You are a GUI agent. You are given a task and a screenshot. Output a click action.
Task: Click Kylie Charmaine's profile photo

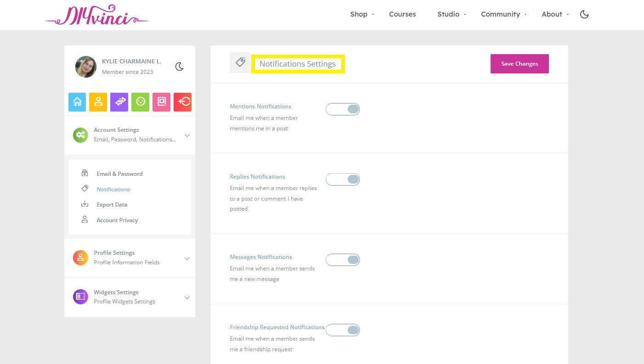tap(86, 67)
